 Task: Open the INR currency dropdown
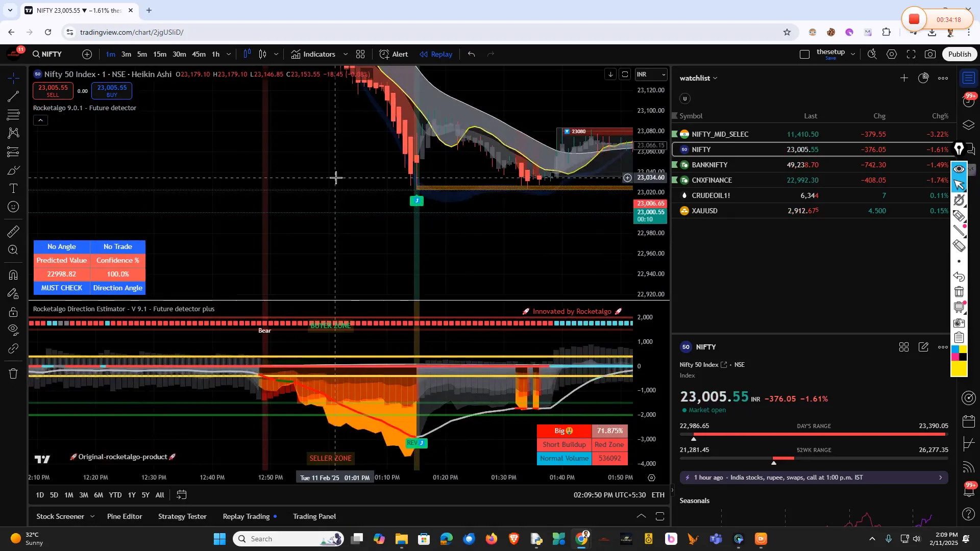(651, 74)
